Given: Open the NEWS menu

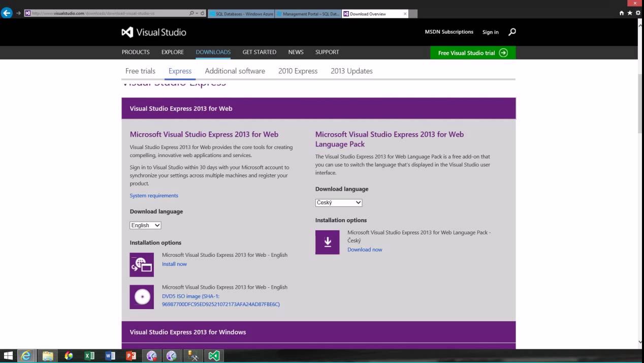Looking at the screenshot, I should [x=296, y=52].
